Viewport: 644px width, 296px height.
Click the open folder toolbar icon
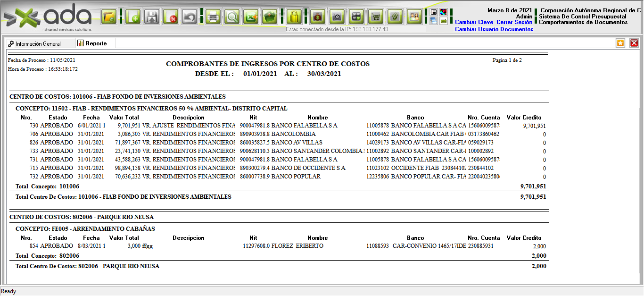click(x=109, y=17)
